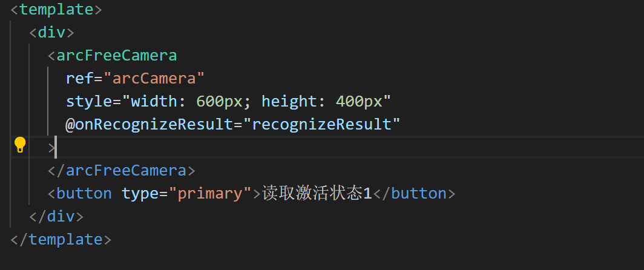Click the yellow lightbulb quick-fix icon
The image size is (644, 270).
click(x=20, y=145)
